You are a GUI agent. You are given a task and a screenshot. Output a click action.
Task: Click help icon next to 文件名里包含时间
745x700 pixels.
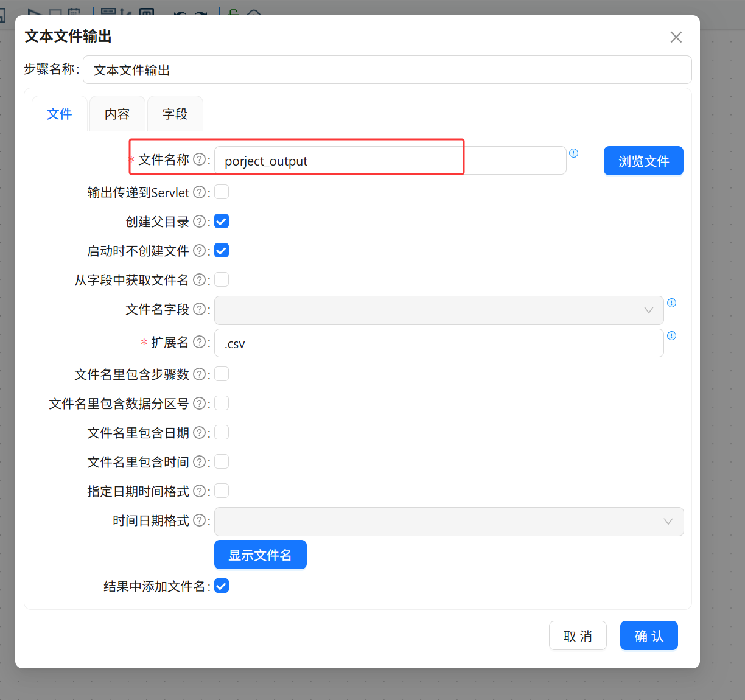tap(199, 461)
